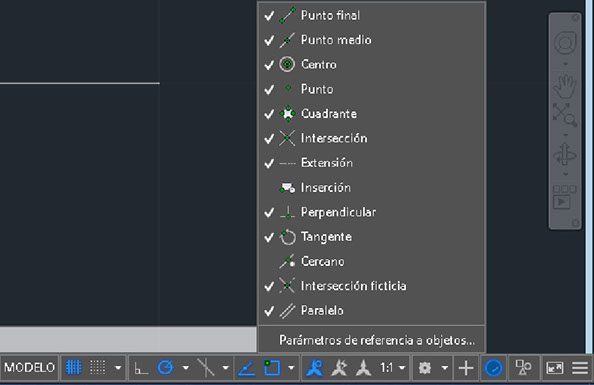This screenshot has height=385, width=594.
Task: Toggle the blue hardware acceleration icon
Action: coord(494,368)
